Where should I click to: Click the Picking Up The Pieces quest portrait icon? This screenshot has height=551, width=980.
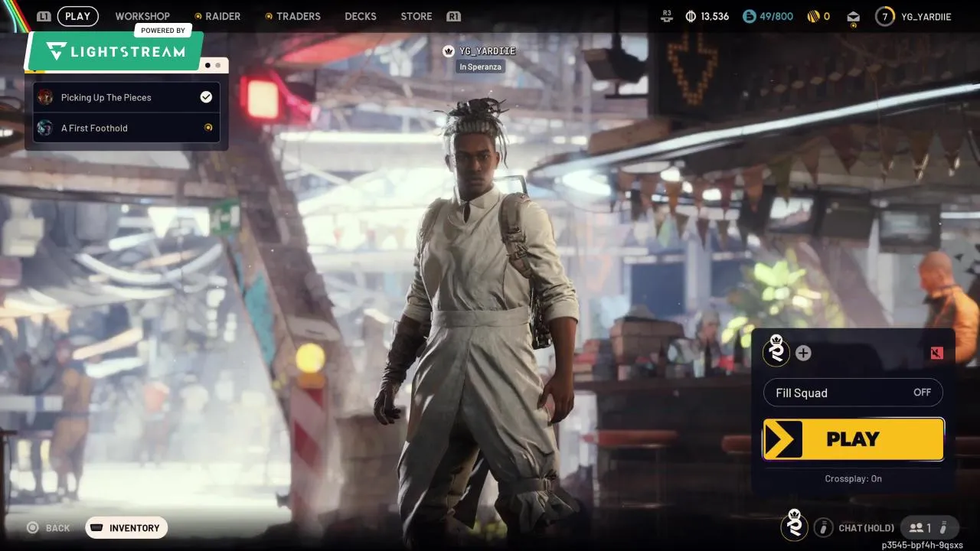pyautogui.click(x=45, y=97)
